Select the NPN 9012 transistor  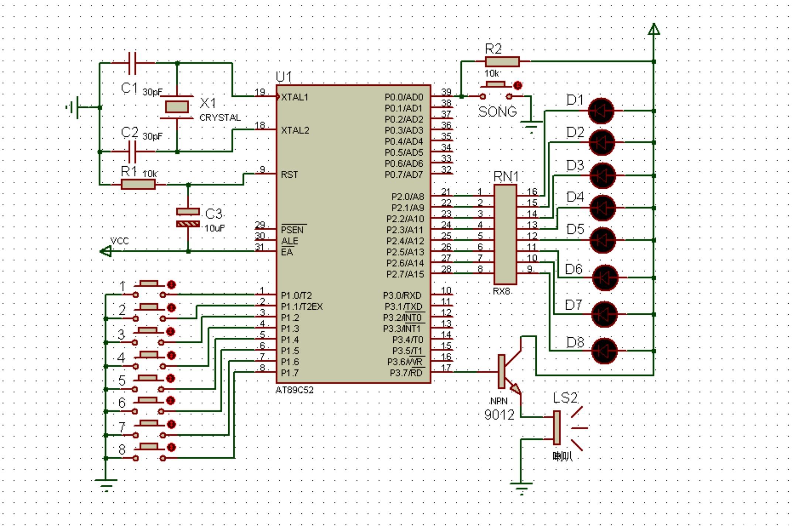click(x=510, y=371)
